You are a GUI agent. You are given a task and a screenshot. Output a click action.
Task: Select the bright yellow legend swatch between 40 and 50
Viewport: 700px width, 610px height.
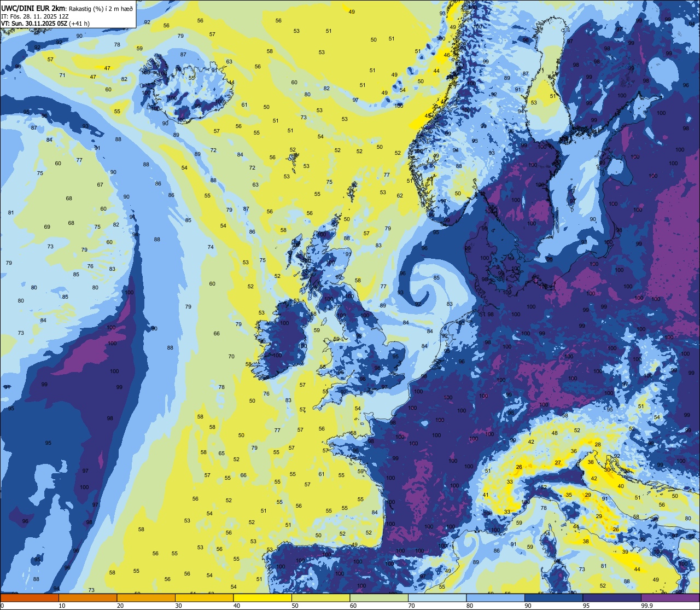click(x=262, y=597)
